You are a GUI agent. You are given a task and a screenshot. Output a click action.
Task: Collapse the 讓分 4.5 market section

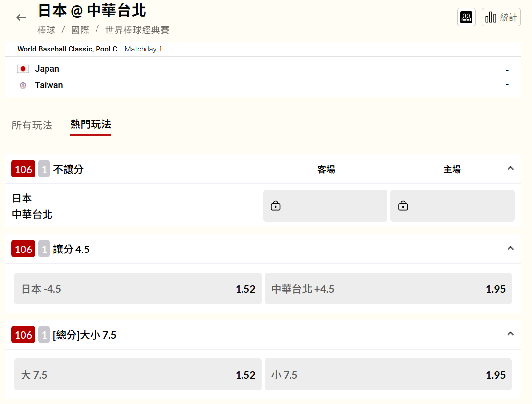pos(510,248)
